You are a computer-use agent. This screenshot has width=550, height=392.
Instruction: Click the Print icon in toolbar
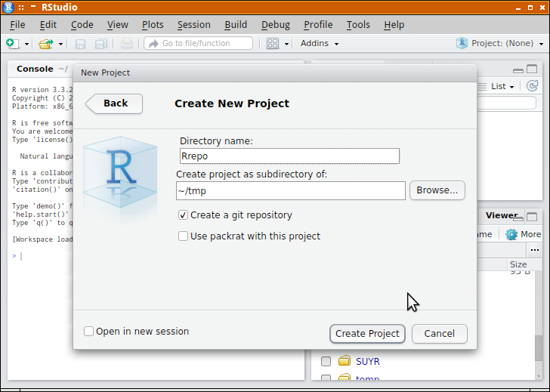(127, 44)
